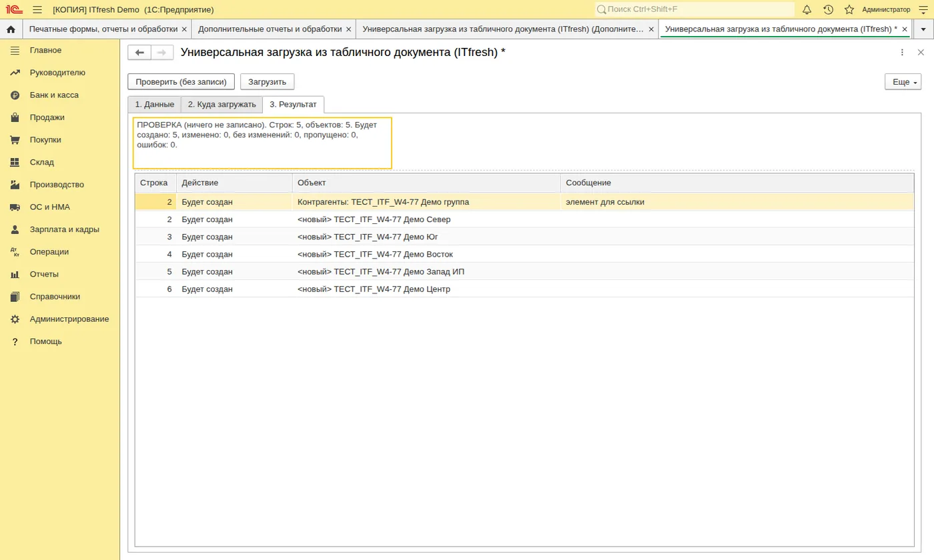Open notifications bell icon

[x=807, y=9]
